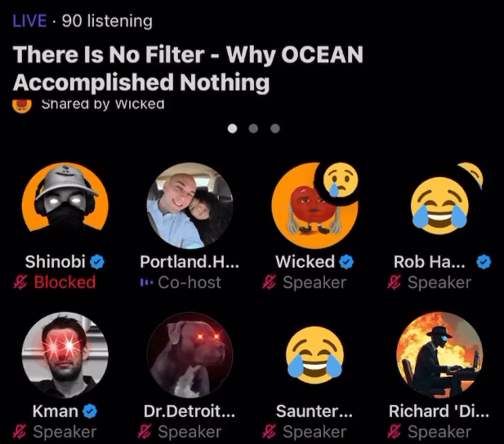Tap the LIVE status label
Screen dimensions: 504x444
click(x=29, y=21)
